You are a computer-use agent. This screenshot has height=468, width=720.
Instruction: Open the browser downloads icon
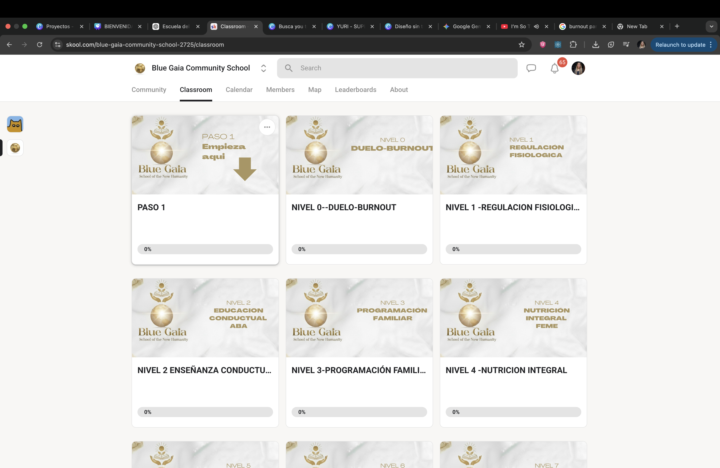coord(596,45)
